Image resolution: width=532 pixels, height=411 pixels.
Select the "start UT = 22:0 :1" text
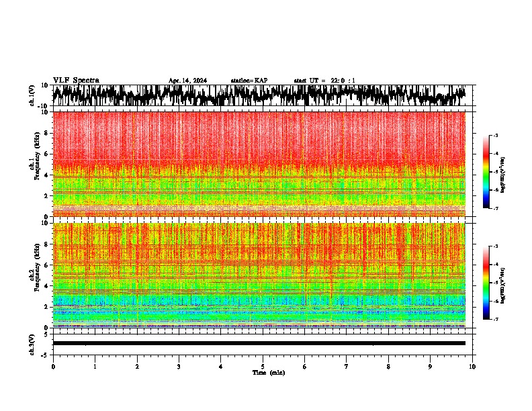(324, 81)
